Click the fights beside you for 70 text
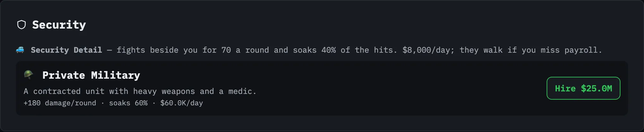Image resolution: width=644 pixels, height=132 pixels. 174,50
